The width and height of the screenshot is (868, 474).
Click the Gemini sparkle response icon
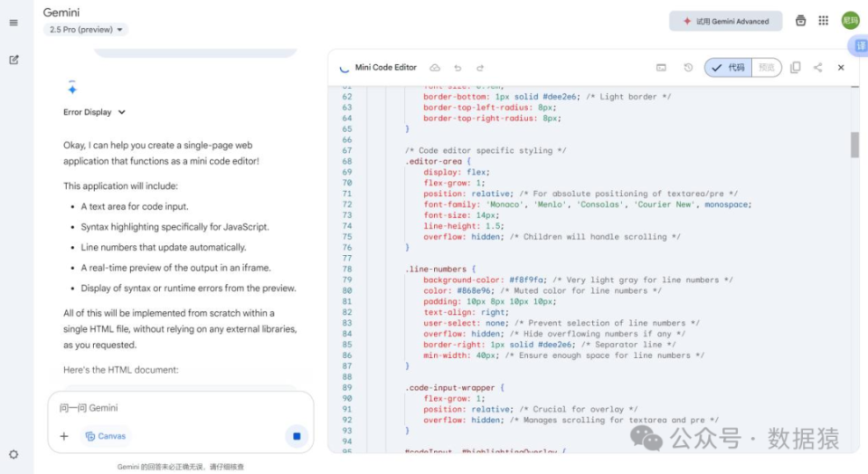click(72, 89)
